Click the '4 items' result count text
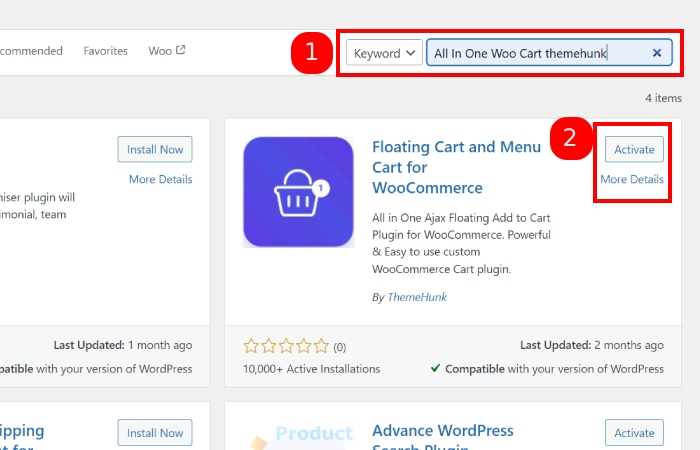 click(x=663, y=98)
